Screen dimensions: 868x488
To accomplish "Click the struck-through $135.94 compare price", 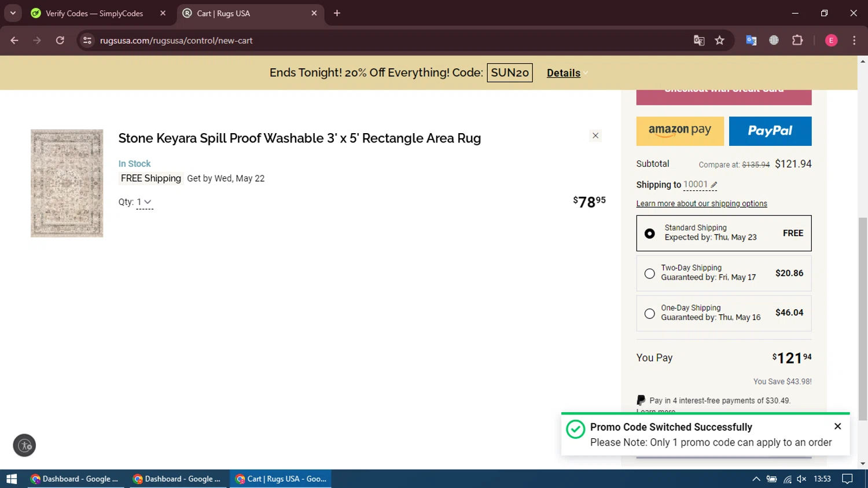I will 756,165.
